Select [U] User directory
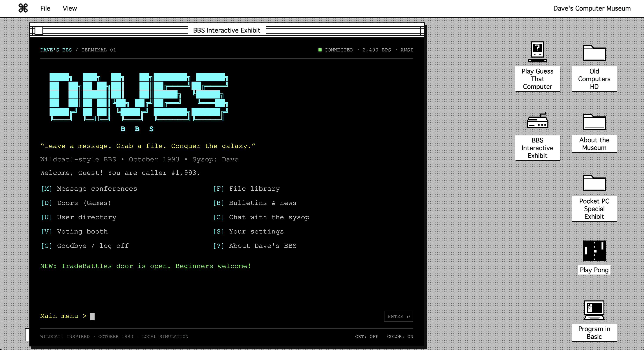Viewport: 644px width, 350px height. pos(79,217)
